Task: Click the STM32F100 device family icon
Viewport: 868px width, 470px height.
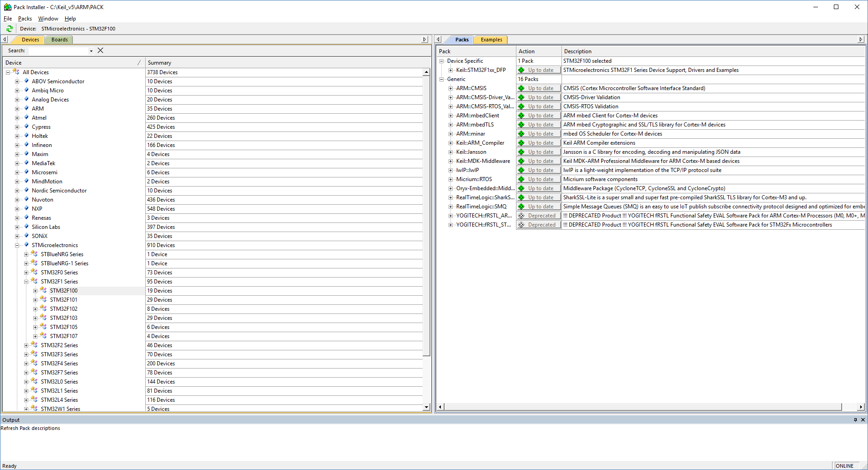Action: (x=44, y=290)
